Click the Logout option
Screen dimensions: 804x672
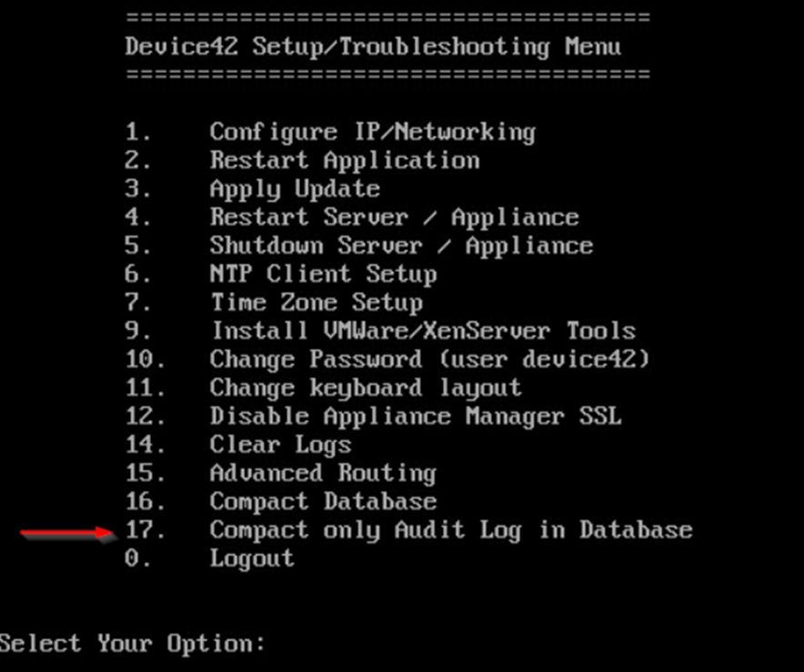pyautogui.click(x=210, y=558)
